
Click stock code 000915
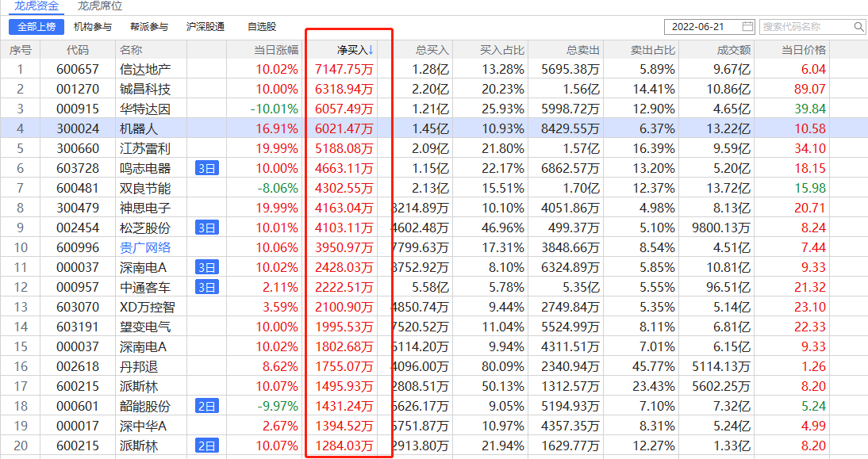coord(78,109)
